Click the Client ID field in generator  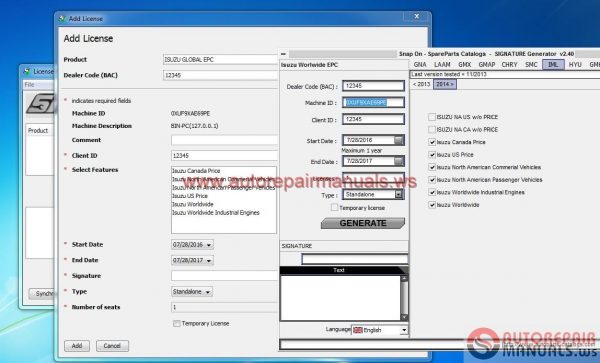[373, 119]
